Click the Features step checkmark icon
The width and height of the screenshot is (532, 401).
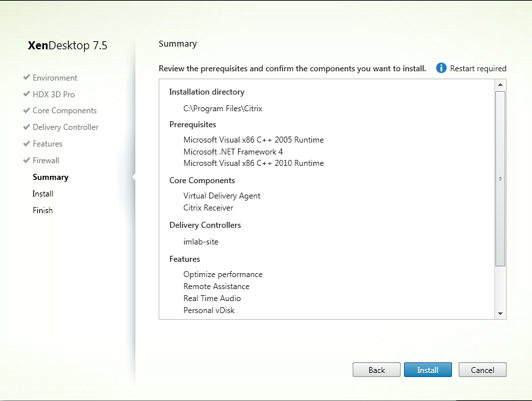pyautogui.click(x=26, y=144)
